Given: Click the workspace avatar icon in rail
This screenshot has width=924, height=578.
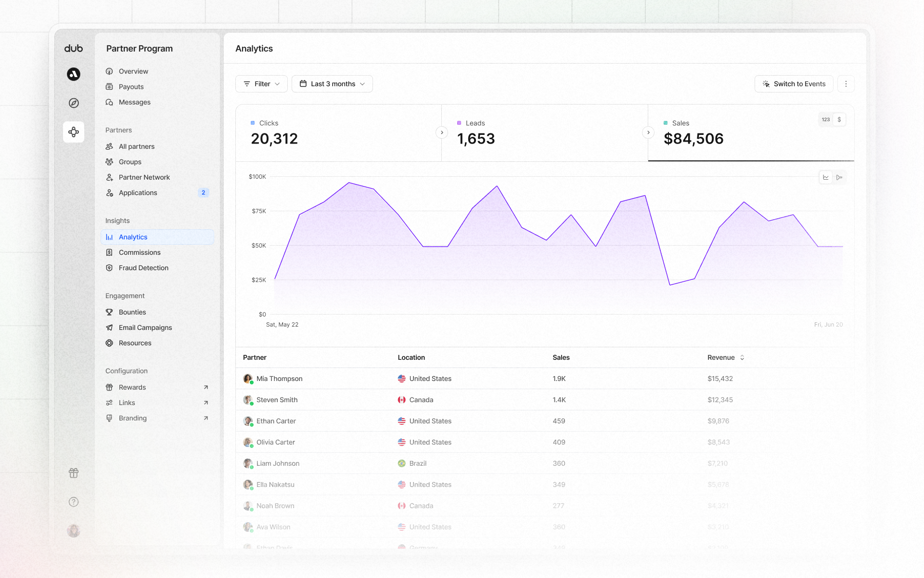Looking at the screenshot, I should 74,74.
